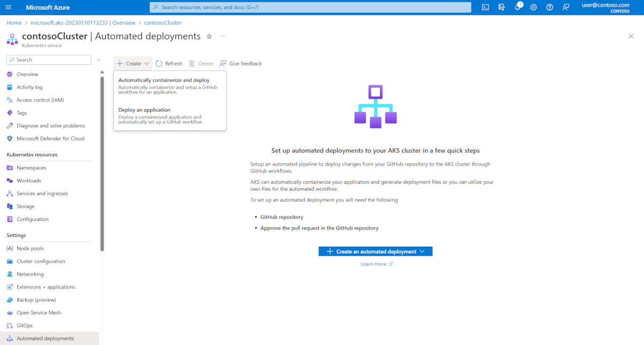Click the Access control (IAM) icon
This screenshot has width=644, height=345.
[x=10, y=100]
